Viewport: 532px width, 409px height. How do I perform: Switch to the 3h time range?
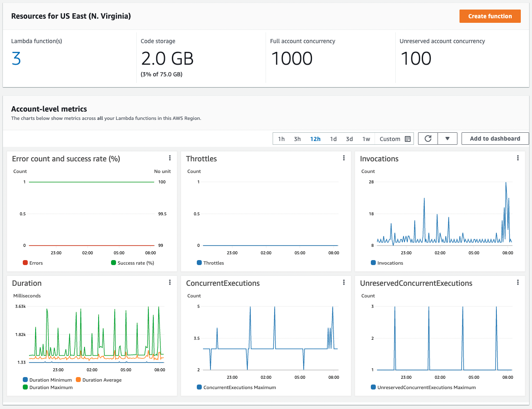(x=297, y=139)
